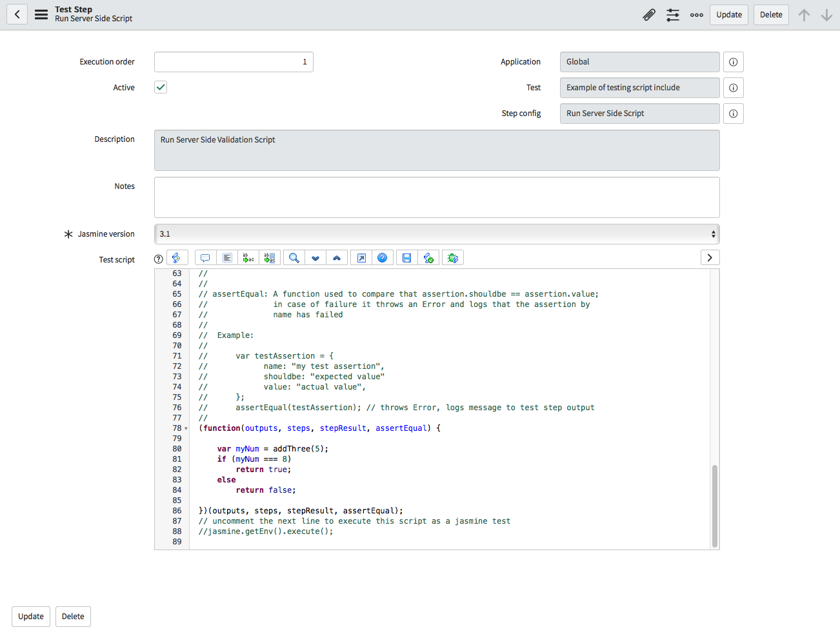Screen dimensions: 840x634
Task: Click the Step config field value
Action: click(639, 114)
